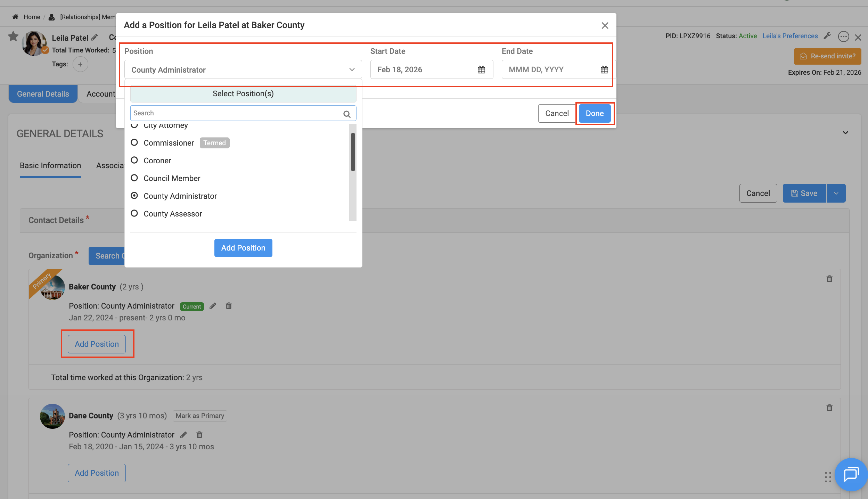868x499 pixels.
Task: Delete Dane County organization trash icon
Action: tap(829, 408)
